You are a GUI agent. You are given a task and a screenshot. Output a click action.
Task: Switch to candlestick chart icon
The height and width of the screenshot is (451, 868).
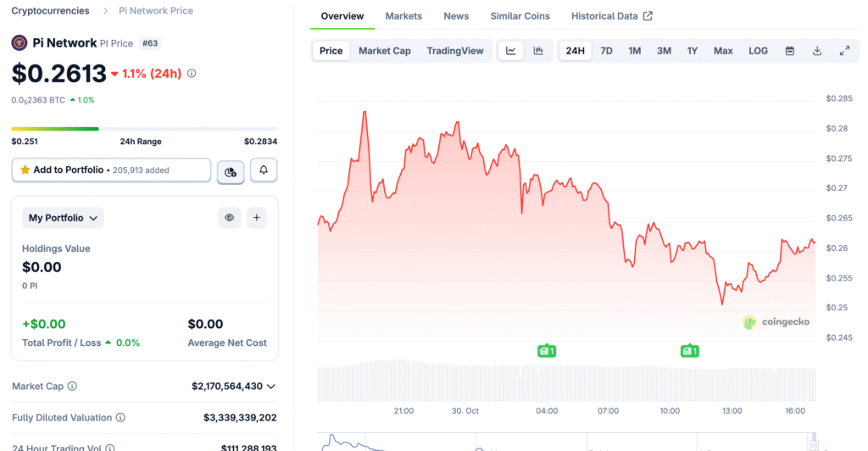[538, 51]
